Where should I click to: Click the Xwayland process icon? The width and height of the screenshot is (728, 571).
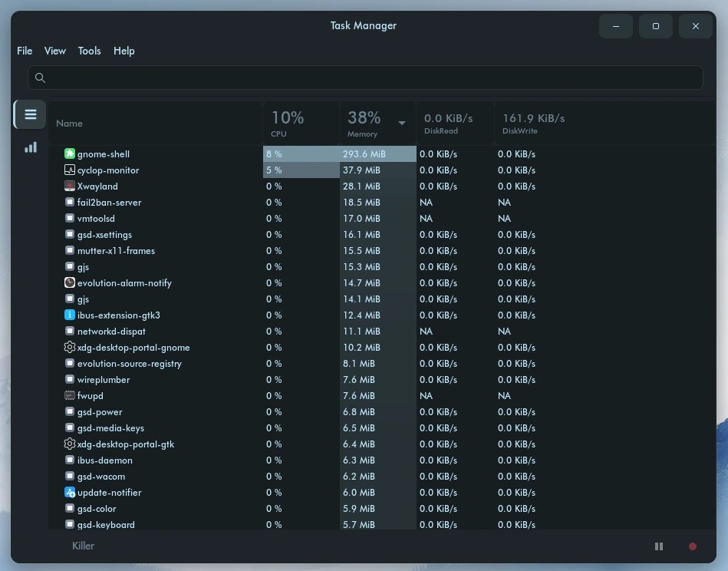70,186
